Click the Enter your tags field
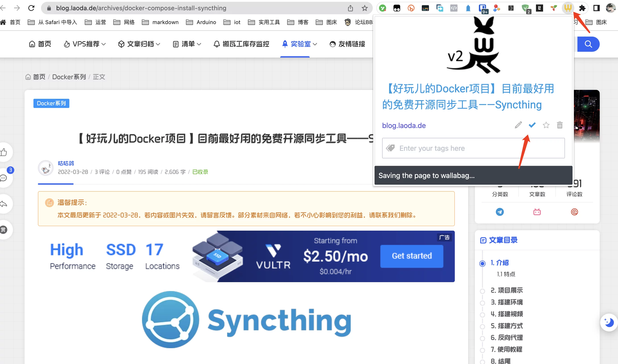This screenshot has height=364, width=618. (x=473, y=148)
